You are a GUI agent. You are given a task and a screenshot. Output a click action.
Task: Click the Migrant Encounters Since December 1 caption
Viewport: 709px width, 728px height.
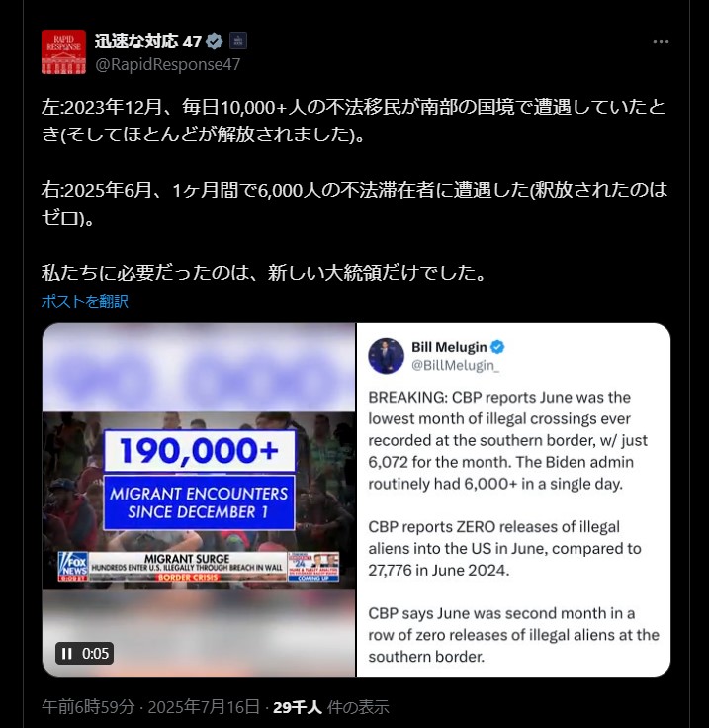click(x=199, y=502)
